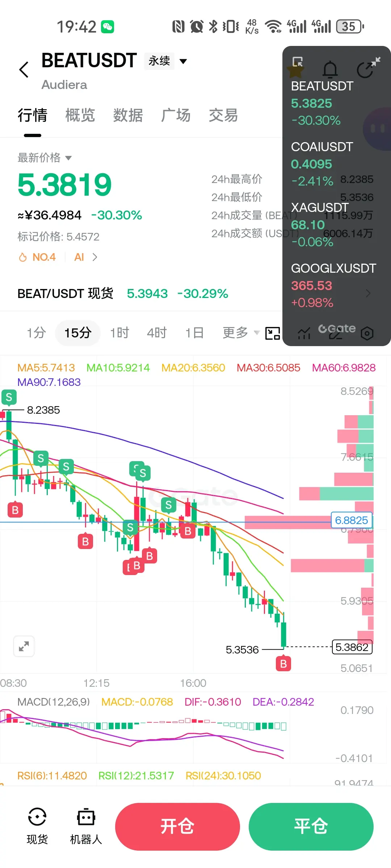Viewport: 391px width, 868px height.
Task: Tap the alarm clock status icon
Action: 197,26
